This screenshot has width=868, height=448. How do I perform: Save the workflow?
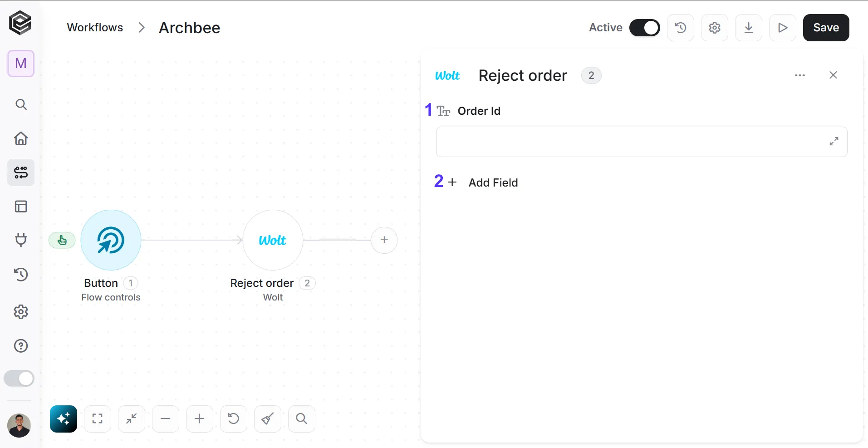coord(826,28)
